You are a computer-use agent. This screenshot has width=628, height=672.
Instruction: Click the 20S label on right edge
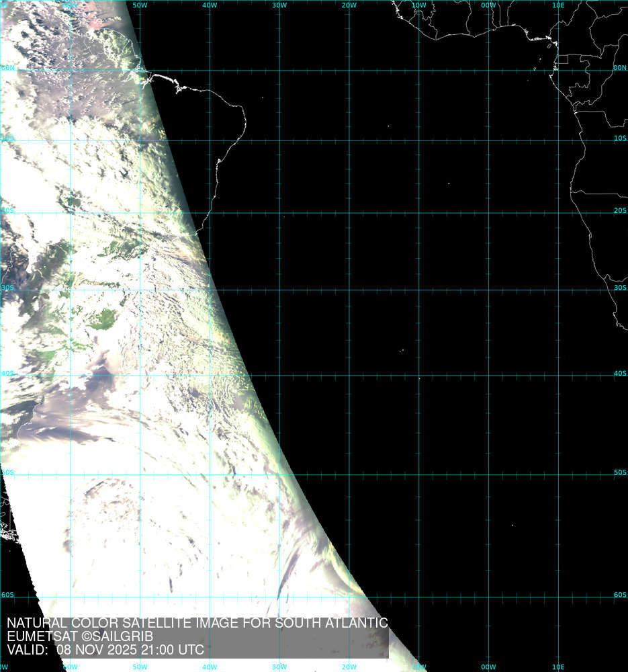[x=619, y=210]
